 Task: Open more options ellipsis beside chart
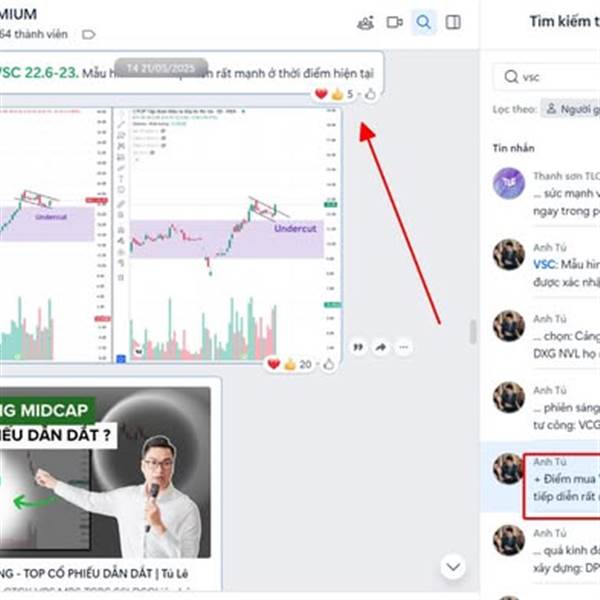pyautogui.click(x=404, y=347)
